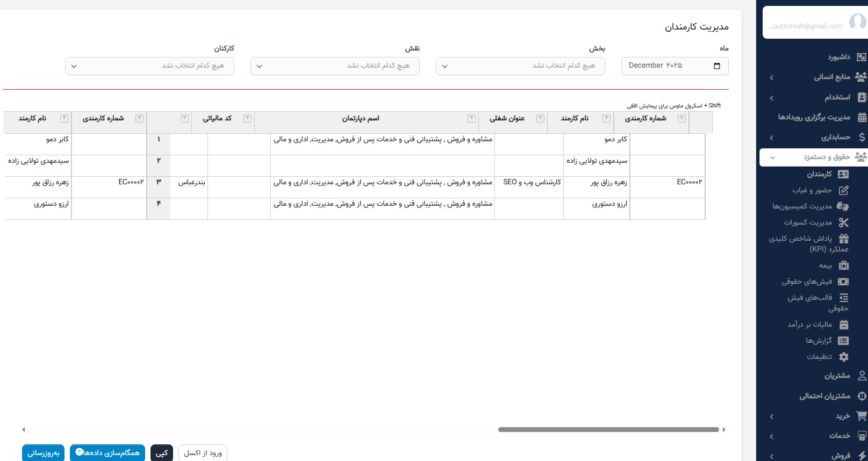Click the بیمه insurance icon

(x=844, y=265)
